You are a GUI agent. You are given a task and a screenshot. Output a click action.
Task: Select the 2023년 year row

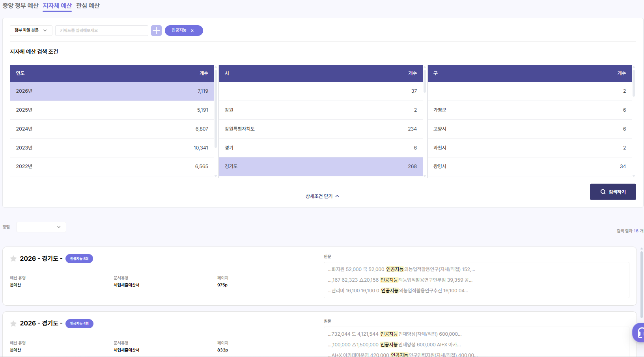[112, 148]
